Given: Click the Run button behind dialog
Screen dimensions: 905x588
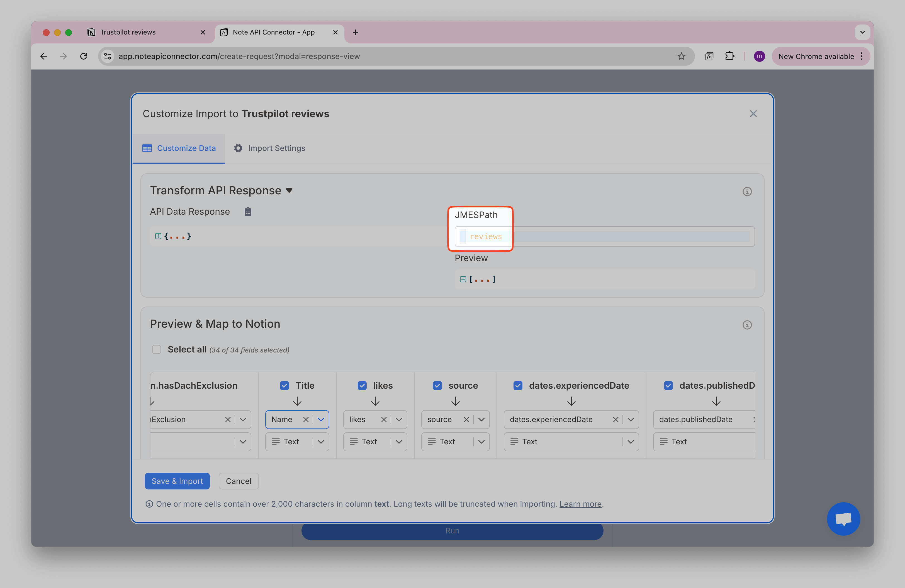Looking at the screenshot, I should click(x=452, y=531).
